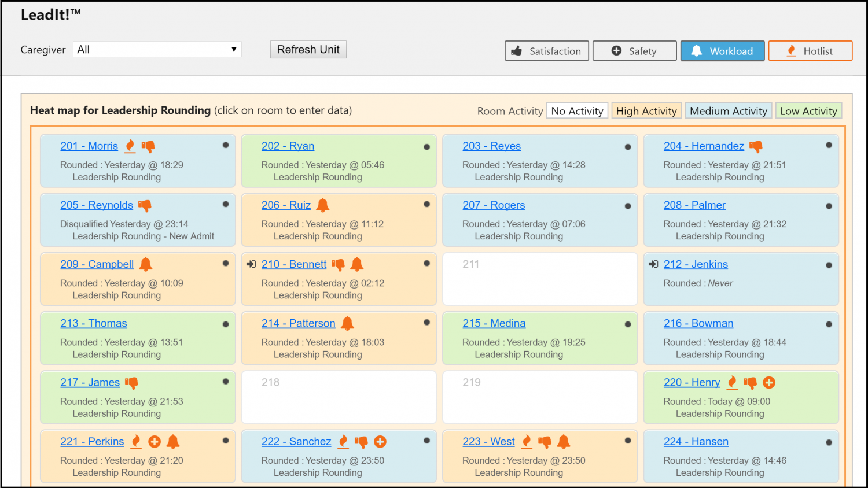Switch to the Workload view
This screenshot has height=488, width=868.
click(x=722, y=51)
